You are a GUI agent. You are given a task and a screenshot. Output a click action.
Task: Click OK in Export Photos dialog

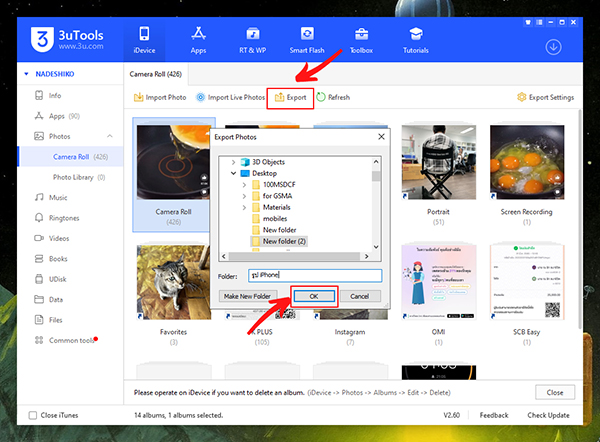click(314, 296)
